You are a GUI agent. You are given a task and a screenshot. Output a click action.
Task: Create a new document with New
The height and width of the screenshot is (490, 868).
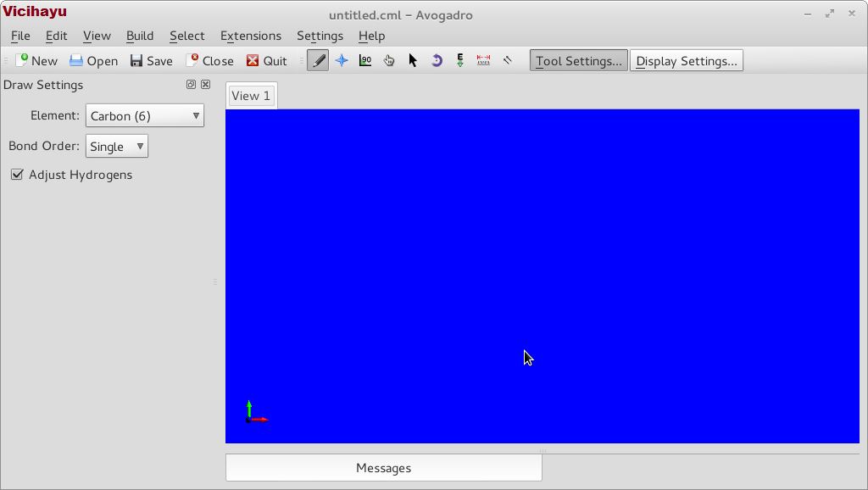click(x=36, y=61)
